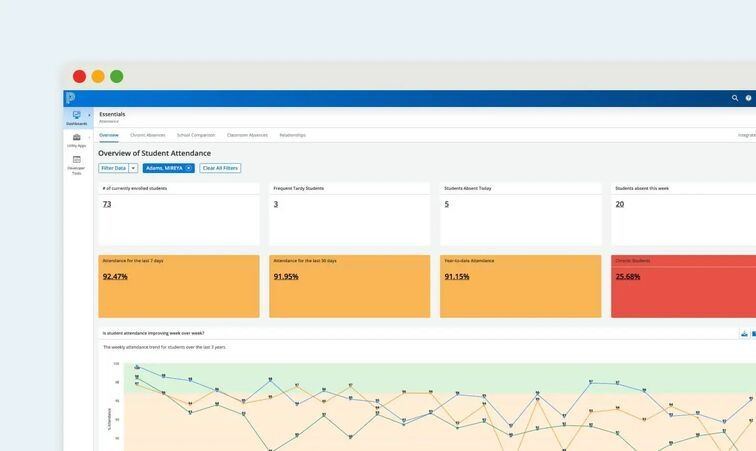Viewport: 756px width, 451px height.
Task: Switch to the Chronic Absences tab
Action: pyautogui.click(x=148, y=135)
